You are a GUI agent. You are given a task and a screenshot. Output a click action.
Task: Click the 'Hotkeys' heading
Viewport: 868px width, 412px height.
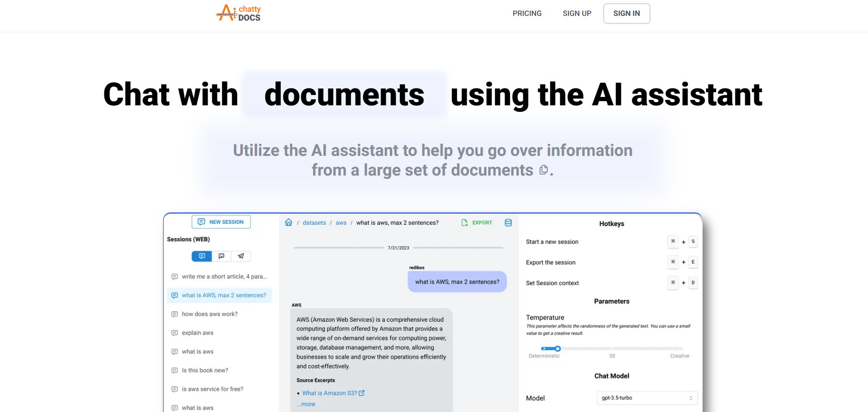point(612,224)
